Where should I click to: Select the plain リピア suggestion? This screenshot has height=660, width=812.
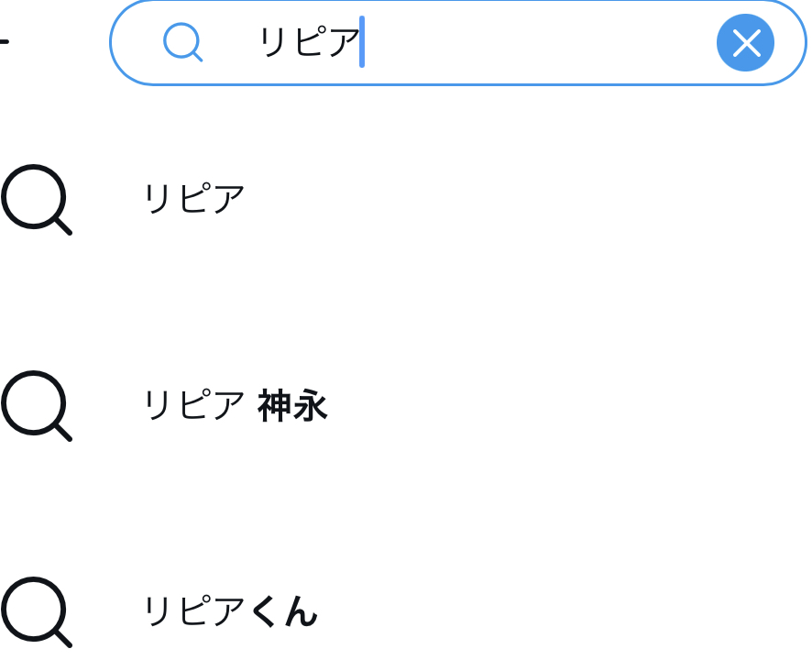pos(194,199)
